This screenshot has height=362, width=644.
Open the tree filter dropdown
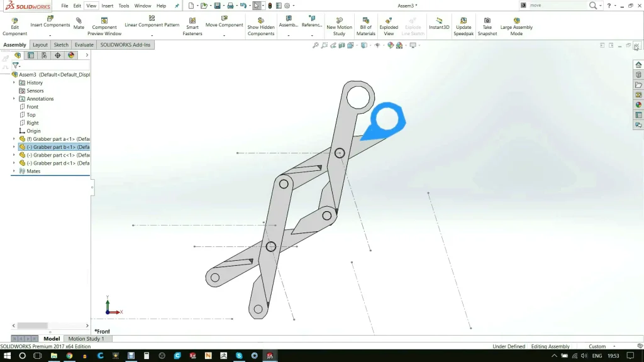tap(16, 65)
